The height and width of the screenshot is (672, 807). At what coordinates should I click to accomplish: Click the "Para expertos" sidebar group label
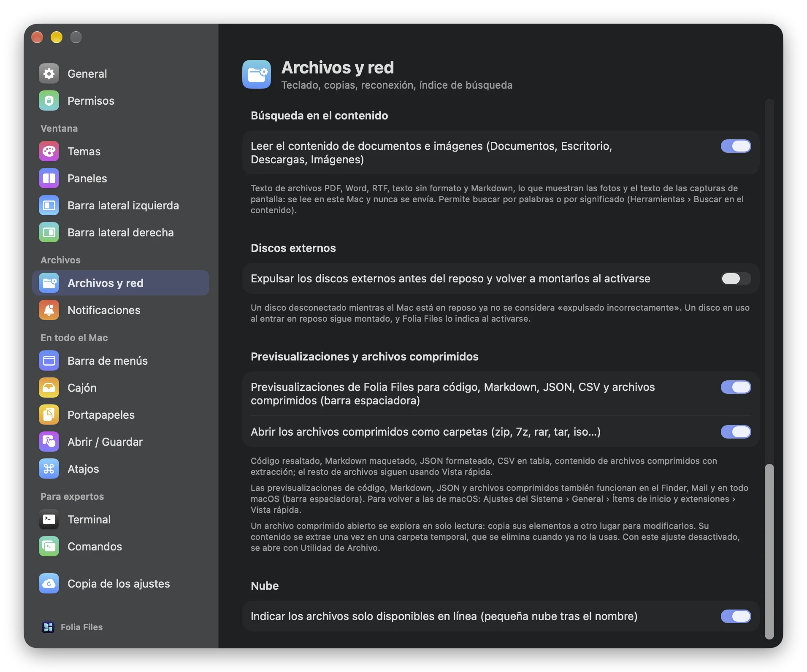click(x=72, y=496)
